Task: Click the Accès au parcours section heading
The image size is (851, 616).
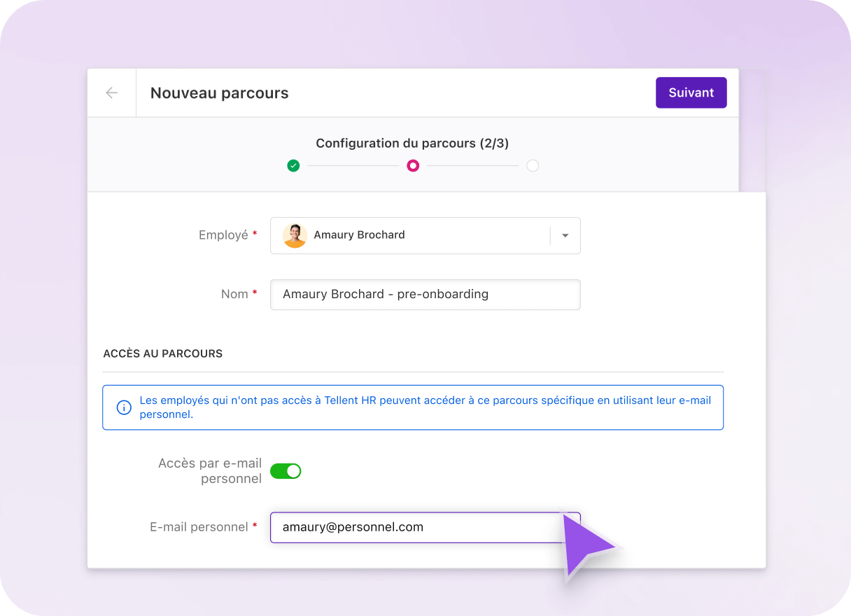Action: pos(162,353)
